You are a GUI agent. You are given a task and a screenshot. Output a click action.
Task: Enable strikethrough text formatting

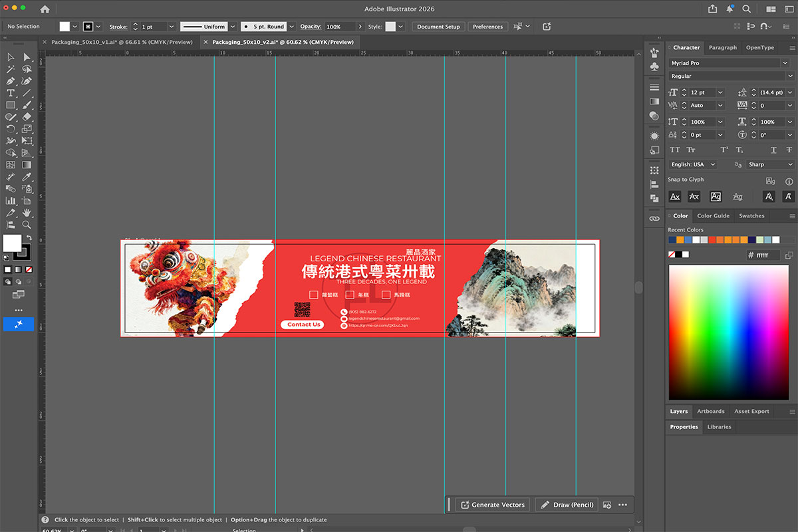[x=790, y=149]
